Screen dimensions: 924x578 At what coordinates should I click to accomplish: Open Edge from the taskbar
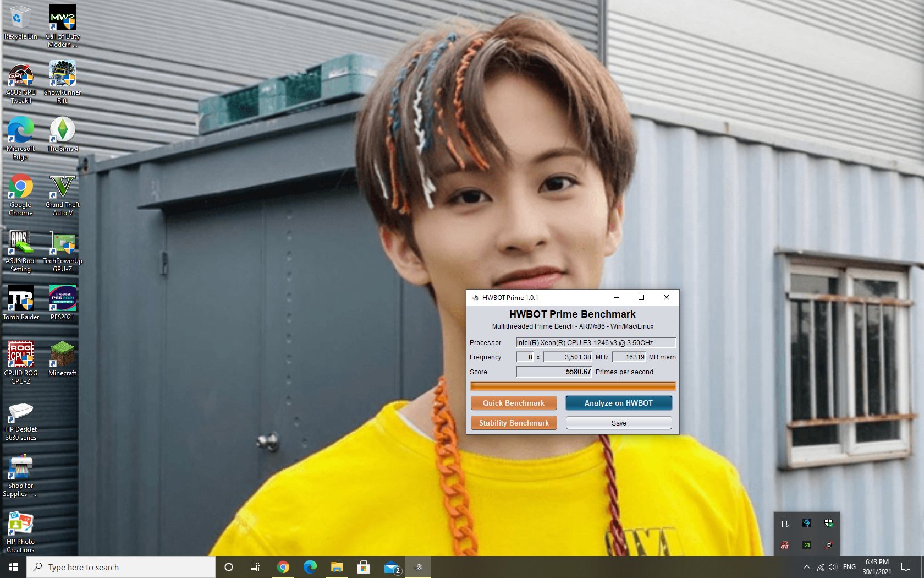pyautogui.click(x=310, y=567)
